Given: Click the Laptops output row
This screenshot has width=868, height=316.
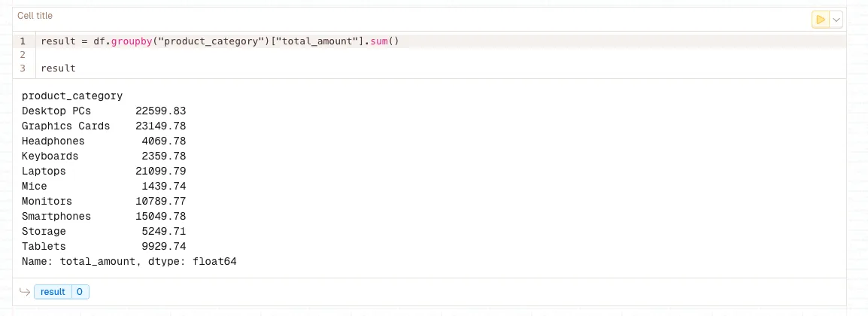Looking at the screenshot, I should tap(103, 172).
